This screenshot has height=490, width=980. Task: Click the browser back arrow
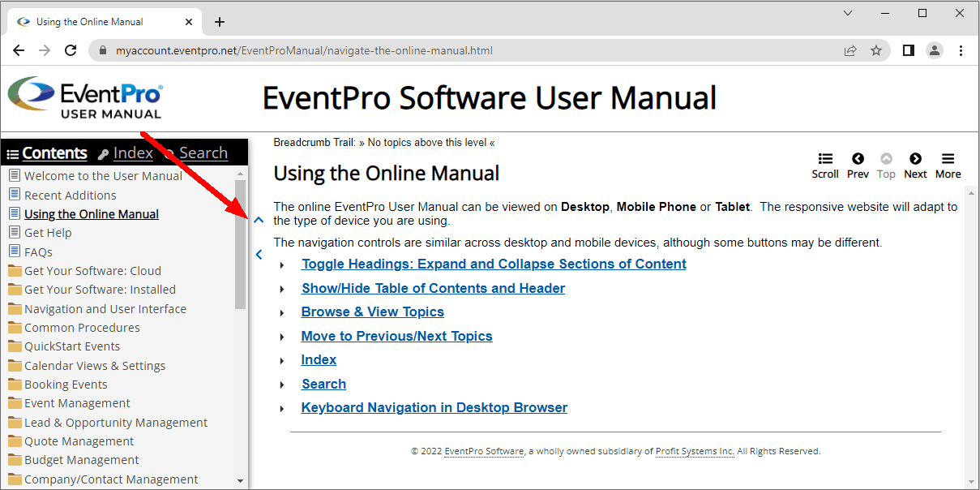pos(19,50)
